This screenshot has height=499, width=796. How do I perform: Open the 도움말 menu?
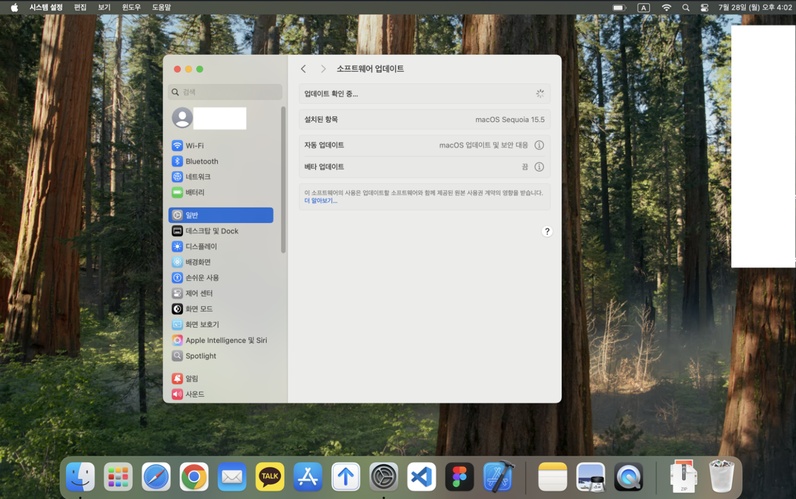click(x=161, y=7)
